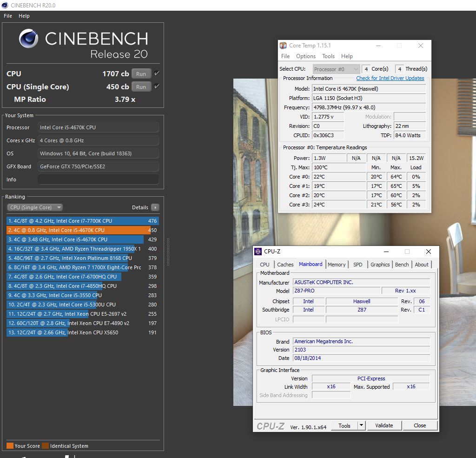The image size is (476, 458).
Task: Switch to CPU tab in CPU-Z
Action: [x=264, y=265]
